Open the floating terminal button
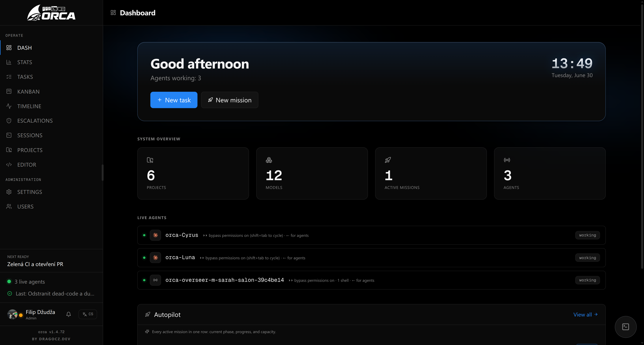Screen dimensions: 644x345 click(626, 327)
